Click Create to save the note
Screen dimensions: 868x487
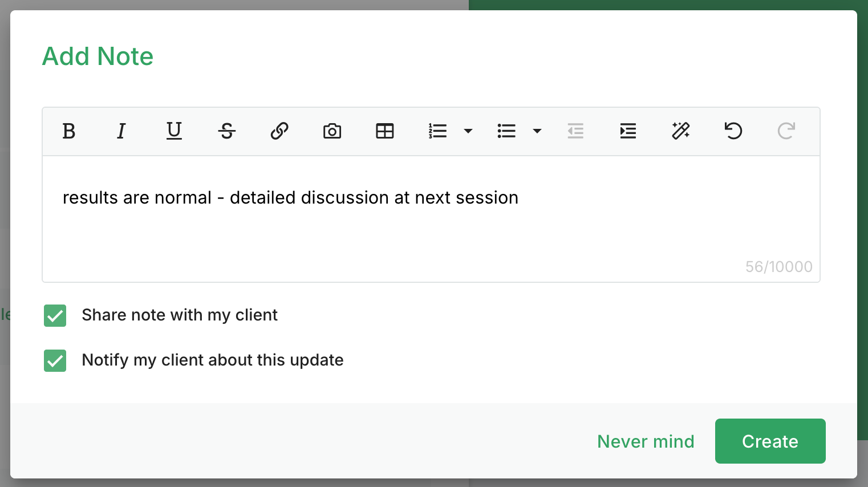(x=770, y=441)
